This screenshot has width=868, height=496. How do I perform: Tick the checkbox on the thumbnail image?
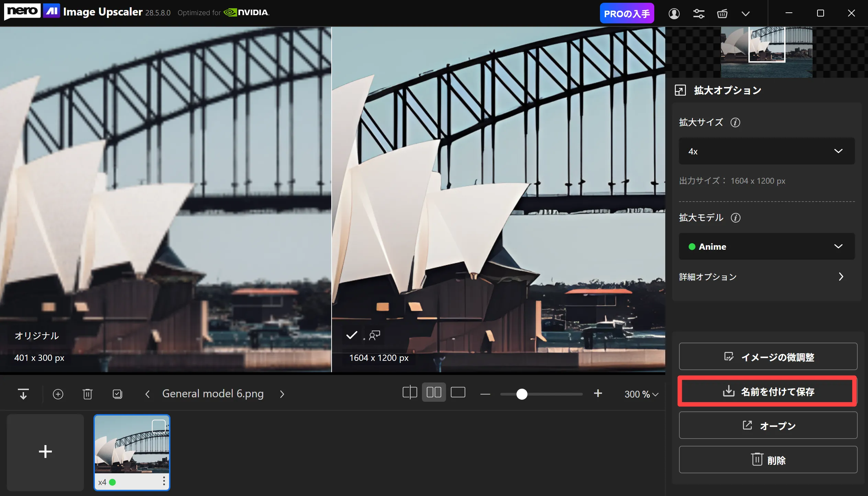158,426
